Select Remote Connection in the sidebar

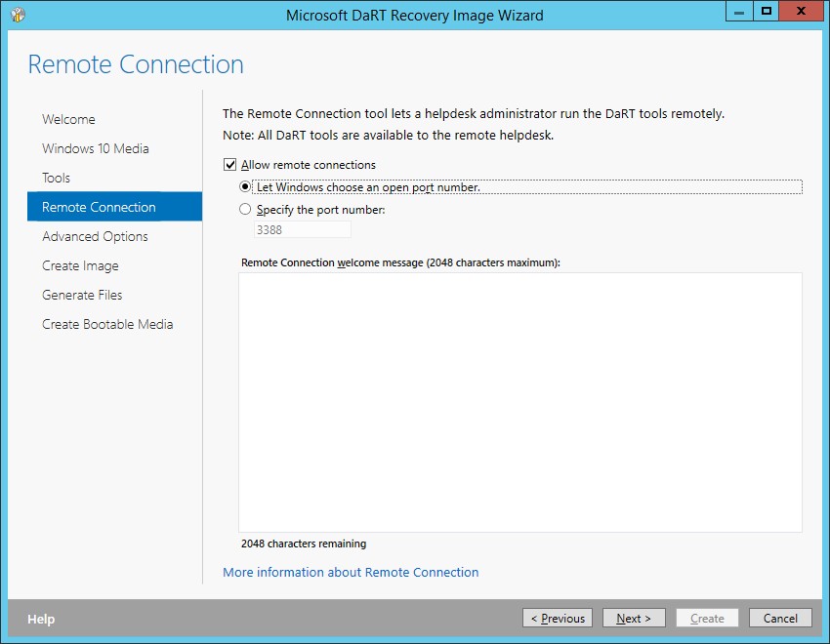click(x=99, y=207)
